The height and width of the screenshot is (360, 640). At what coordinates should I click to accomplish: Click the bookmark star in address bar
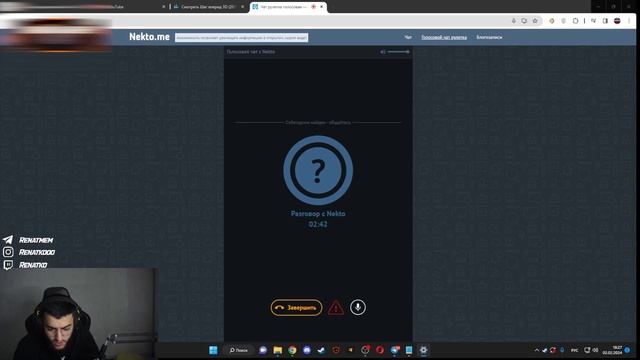[x=535, y=21]
